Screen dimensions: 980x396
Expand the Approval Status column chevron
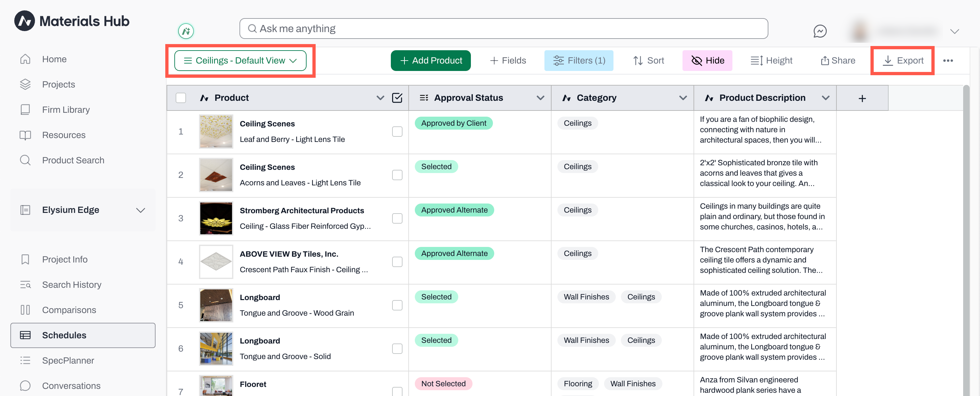pyautogui.click(x=540, y=98)
